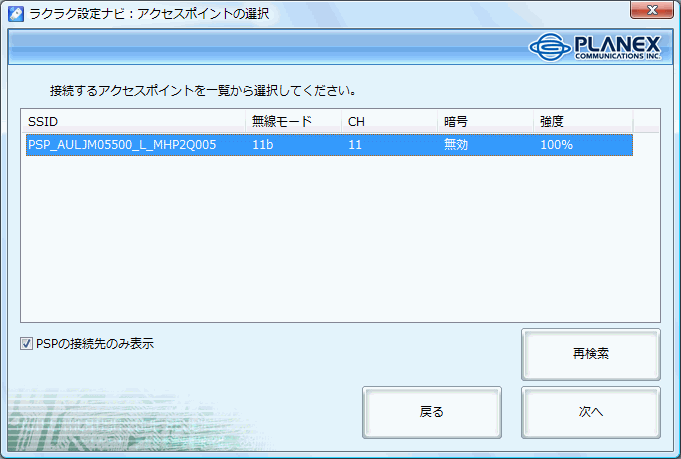Click the 11b wireless mode cell

tap(263, 145)
